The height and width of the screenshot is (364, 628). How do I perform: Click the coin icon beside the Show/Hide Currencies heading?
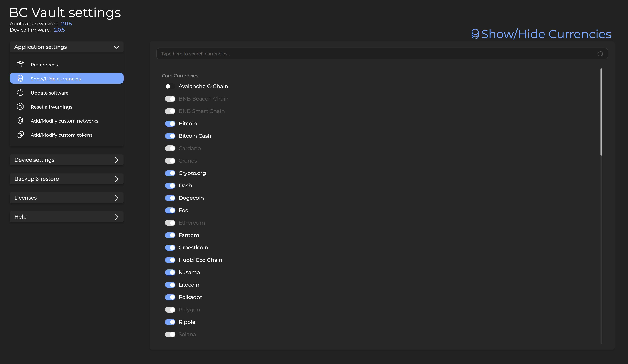click(475, 34)
